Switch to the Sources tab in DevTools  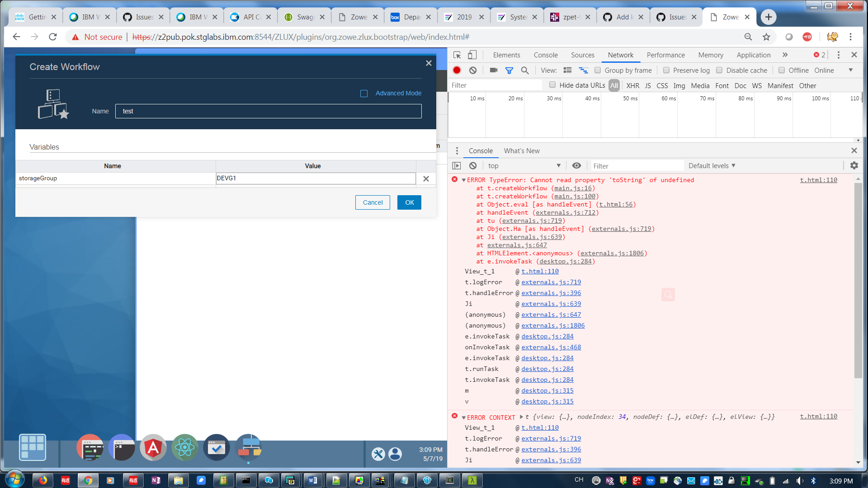(x=582, y=55)
